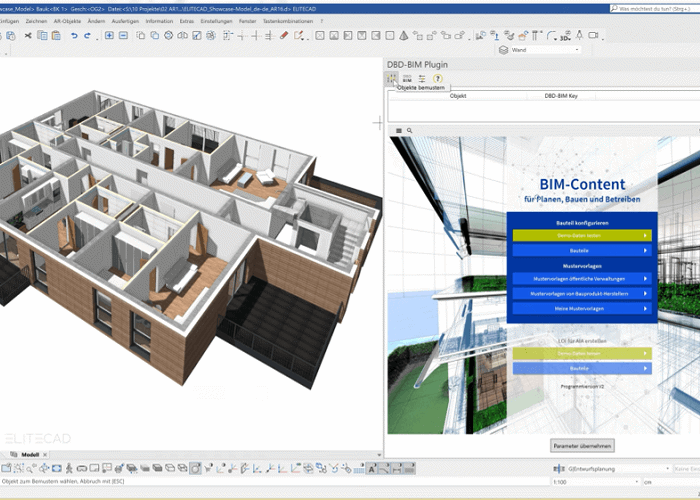Click the layers icon beside Wand
The height and width of the screenshot is (500, 700).
(504, 50)
